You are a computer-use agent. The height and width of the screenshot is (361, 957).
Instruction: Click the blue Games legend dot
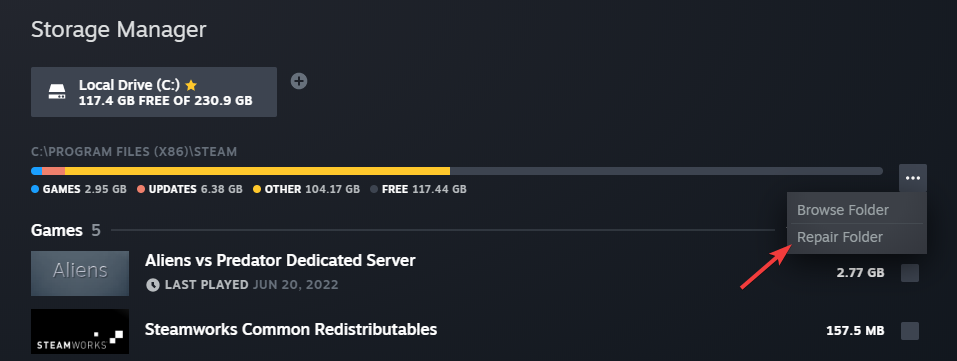tap(35, 189)
